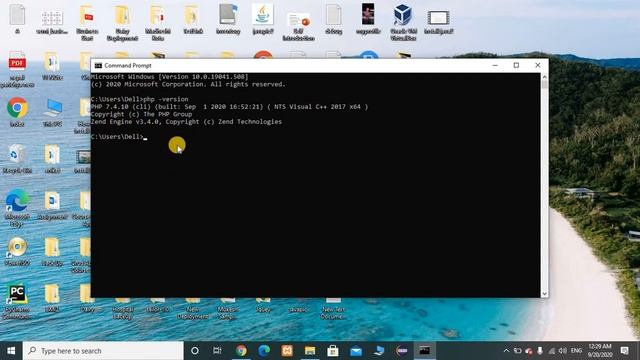
Task: Open network status in system tray
Action: coord(551,351)
